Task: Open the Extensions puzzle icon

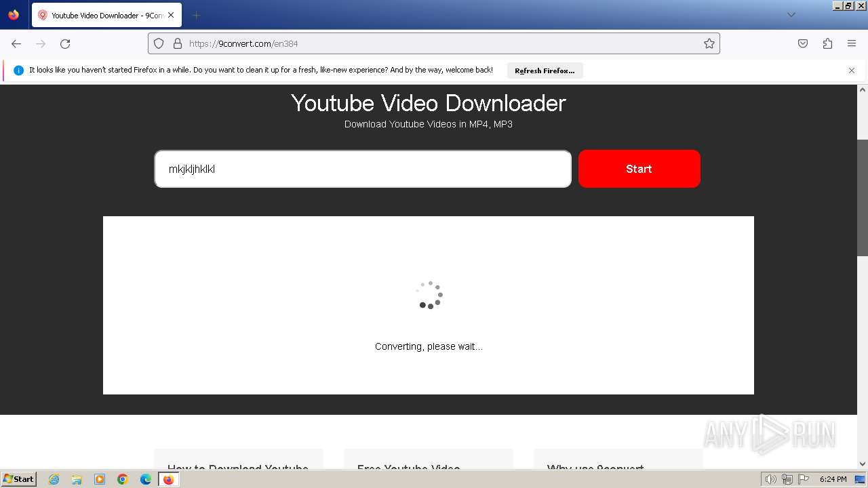Action: pos(827,43)
